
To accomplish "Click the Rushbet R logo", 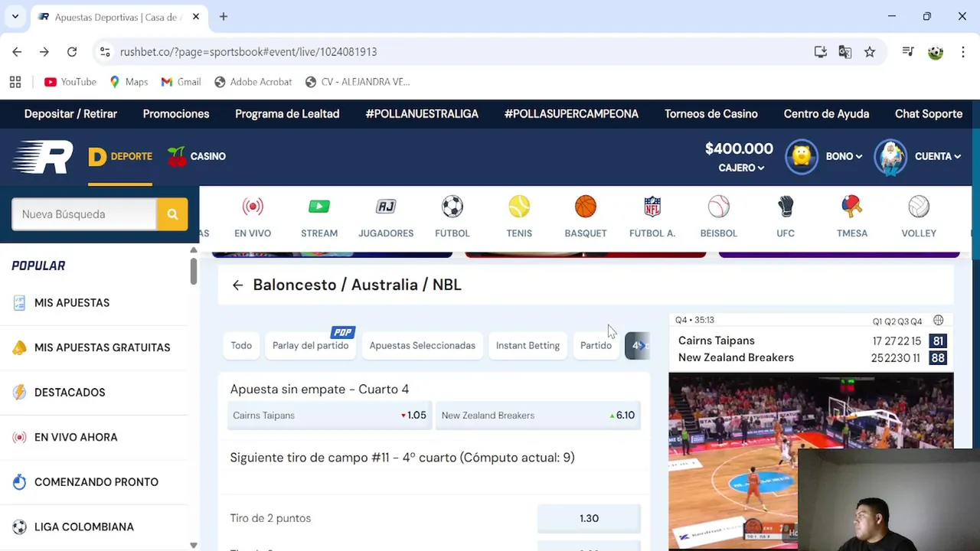I will point(43,157).
